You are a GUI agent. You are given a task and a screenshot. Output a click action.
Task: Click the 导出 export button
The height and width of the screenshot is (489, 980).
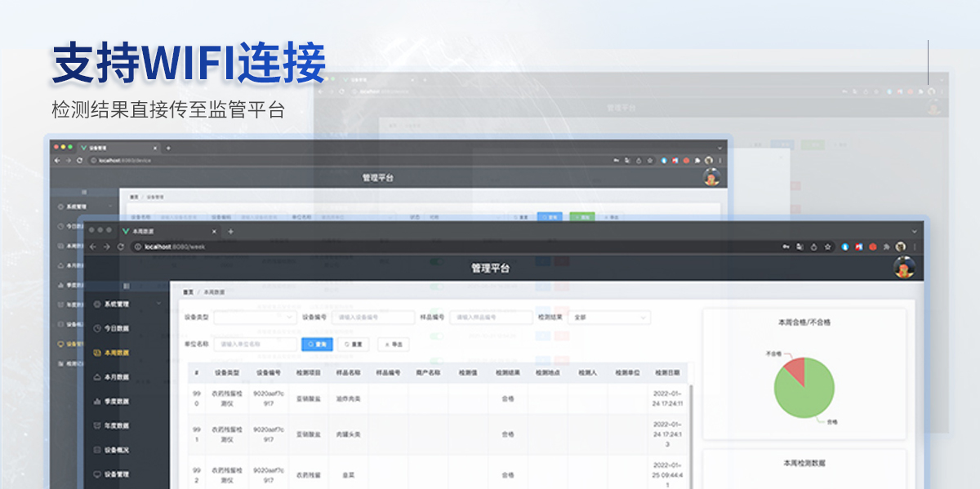[393, 345]
